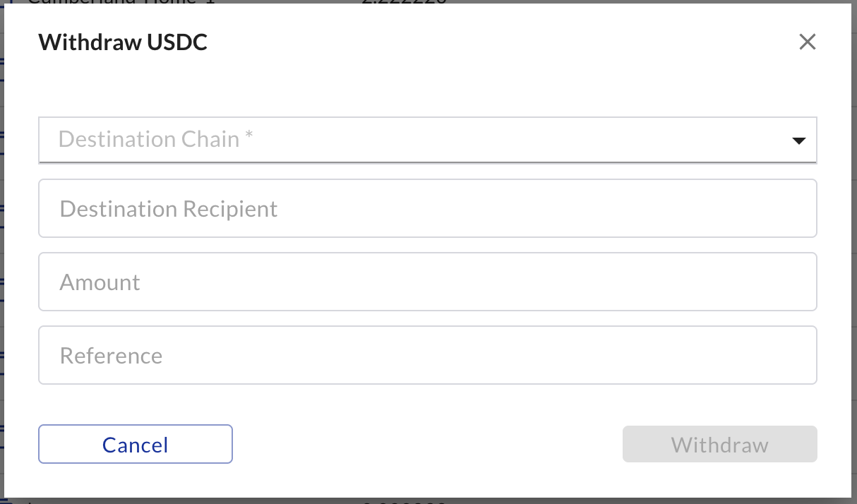Select the Reference text box
Viewport: 857px width, 504px height.
(x=427, y=355)
